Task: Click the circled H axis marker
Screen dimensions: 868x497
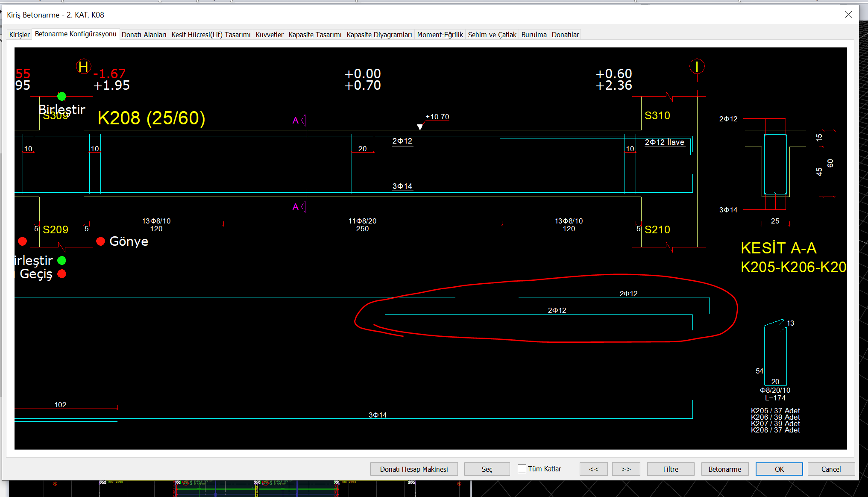Action: click(83, 67)
